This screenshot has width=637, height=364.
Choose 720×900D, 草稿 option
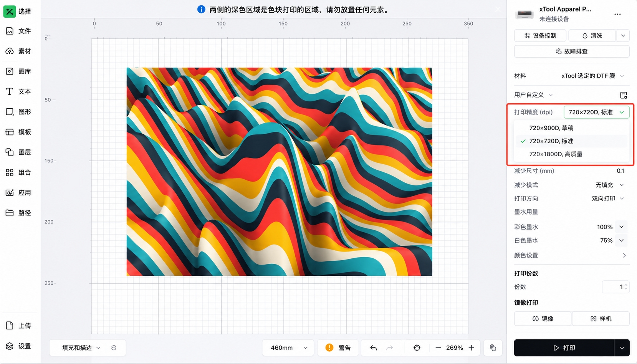(x=571, y=128)
